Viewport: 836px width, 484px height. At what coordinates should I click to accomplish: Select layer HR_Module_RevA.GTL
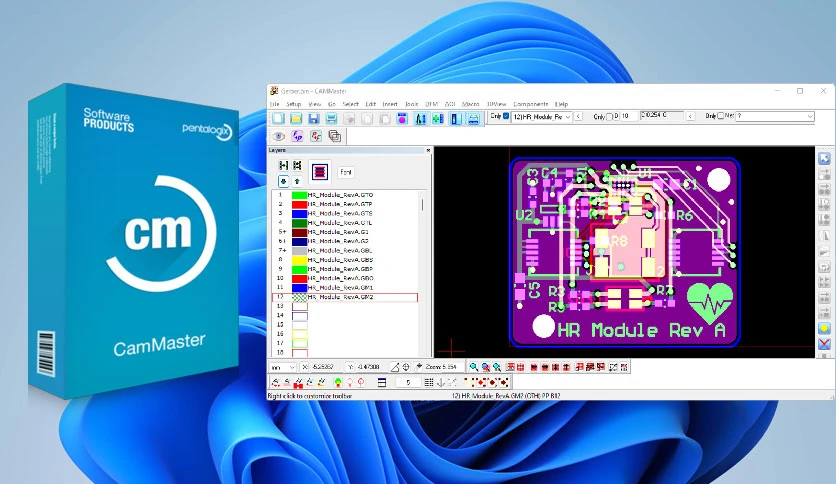pyautogui.click(x=340, y=223)
